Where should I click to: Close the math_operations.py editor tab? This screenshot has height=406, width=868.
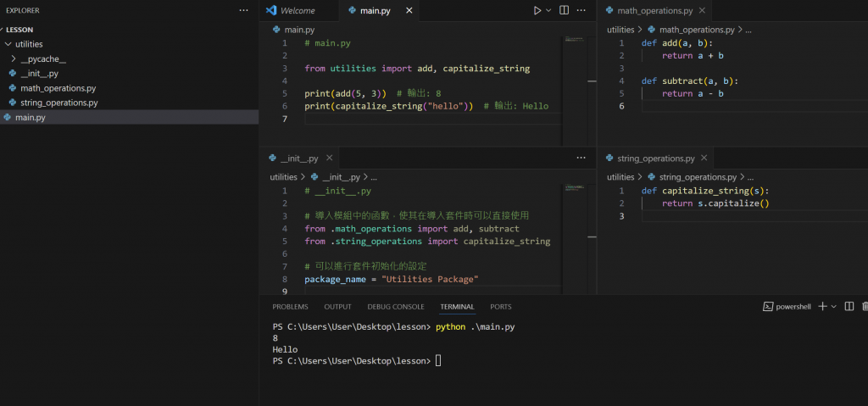pos(703,10)
